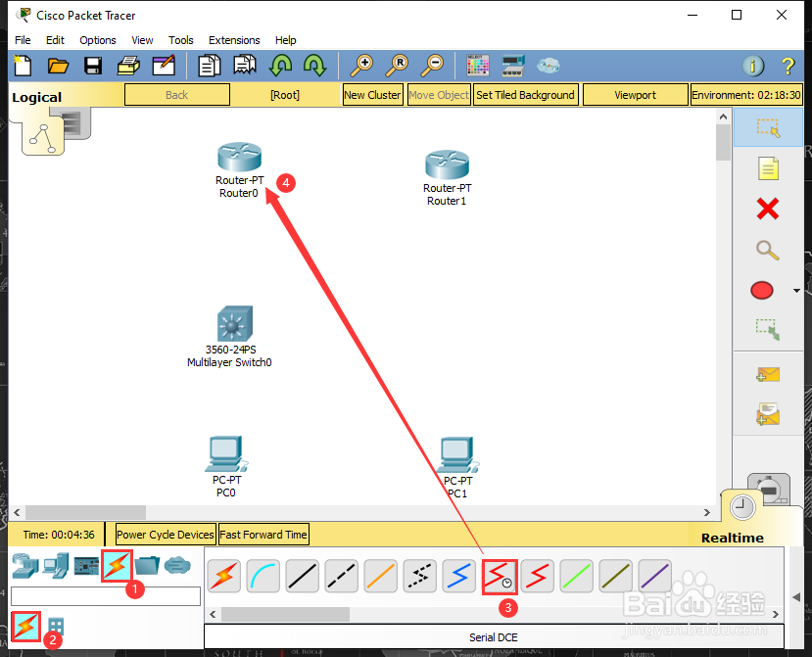Open the Extensions menu

pos(234,40)
